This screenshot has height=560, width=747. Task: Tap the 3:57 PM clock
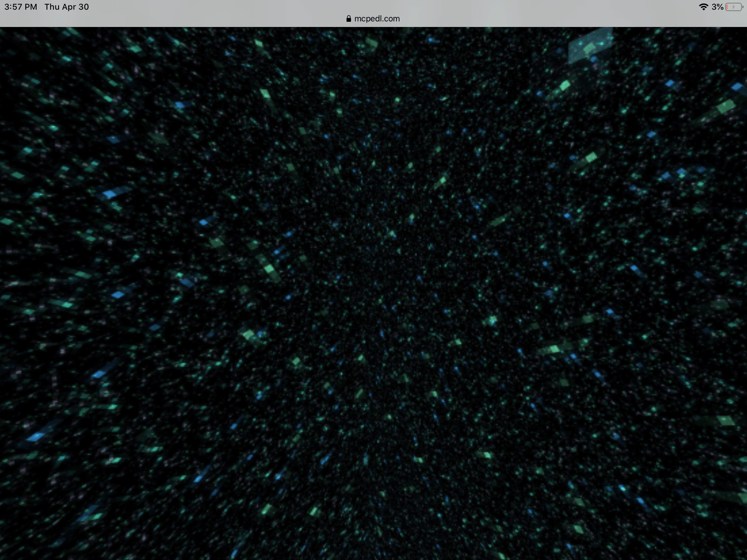pos(21,7)
